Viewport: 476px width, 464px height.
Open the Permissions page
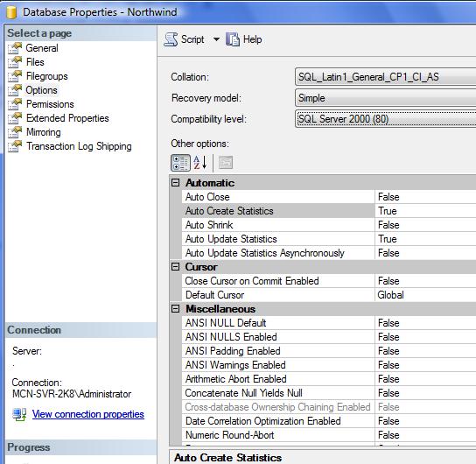click(x=50, y=104)
